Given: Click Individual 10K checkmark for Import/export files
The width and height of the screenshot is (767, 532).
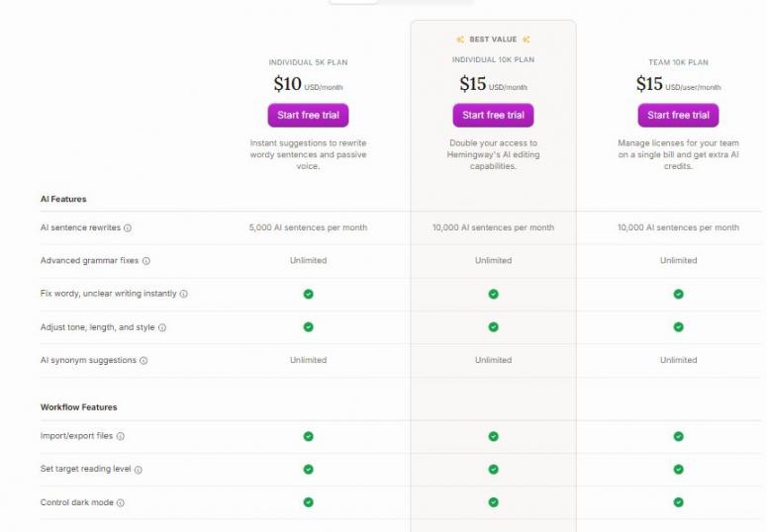Looking at the screenshot, I should tap(493, 436).
